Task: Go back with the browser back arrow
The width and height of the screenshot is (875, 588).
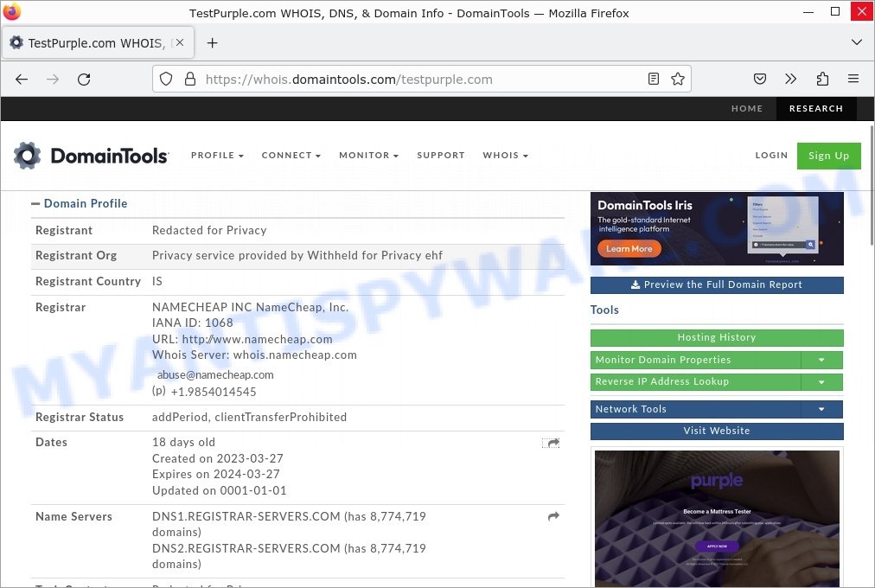Action: pyautogui.click(x=22, y=80)
